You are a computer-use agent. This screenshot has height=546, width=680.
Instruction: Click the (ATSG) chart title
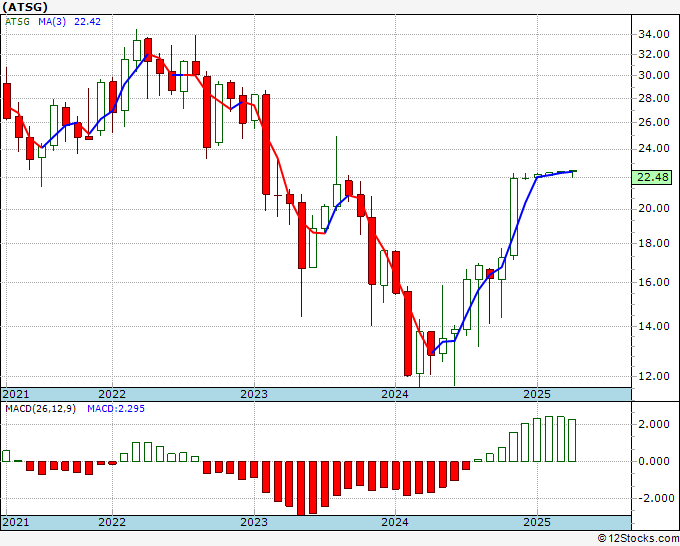[25, 7]
